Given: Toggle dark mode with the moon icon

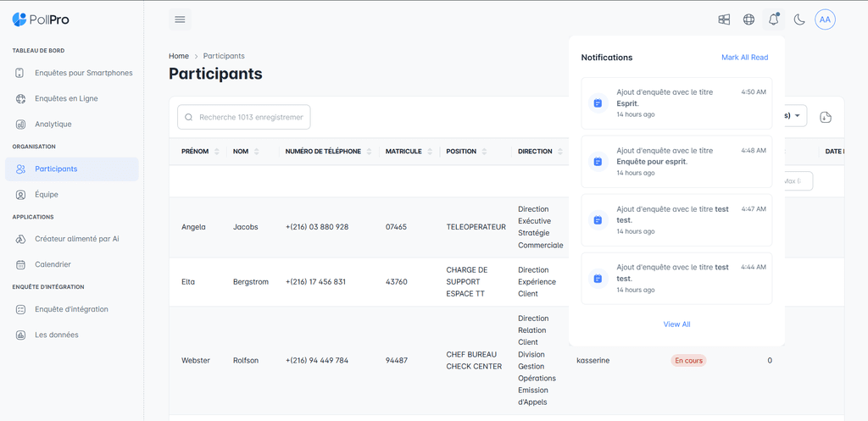Looking at the screenshot, I should (798, 19).
